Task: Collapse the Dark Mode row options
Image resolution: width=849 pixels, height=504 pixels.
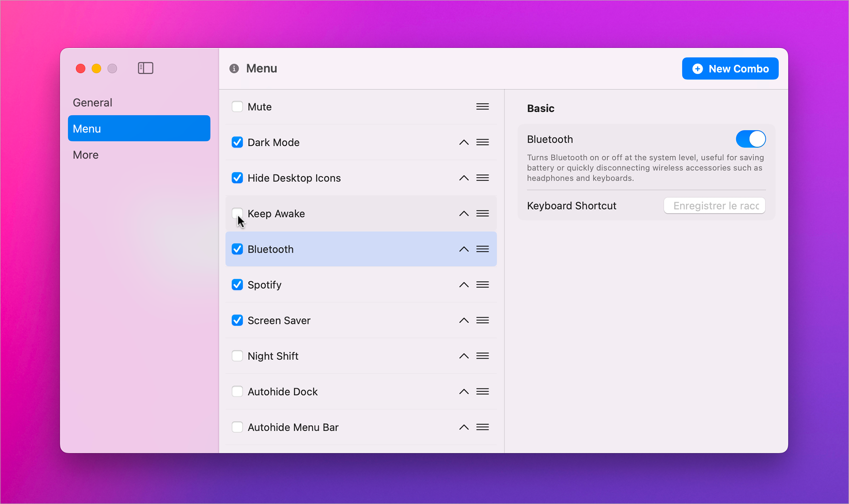Action: (463, 142)
